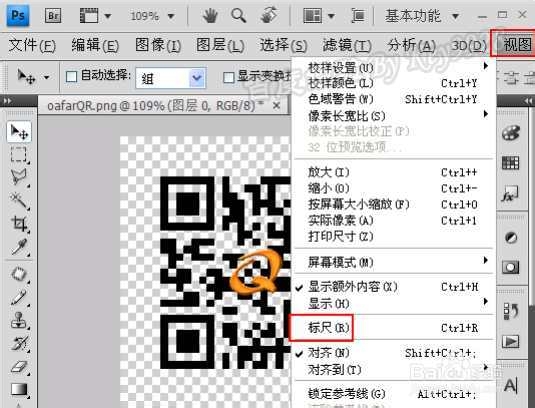
Task: Launch Adobe Bridge from the Br icon
Action: [53, 16]
